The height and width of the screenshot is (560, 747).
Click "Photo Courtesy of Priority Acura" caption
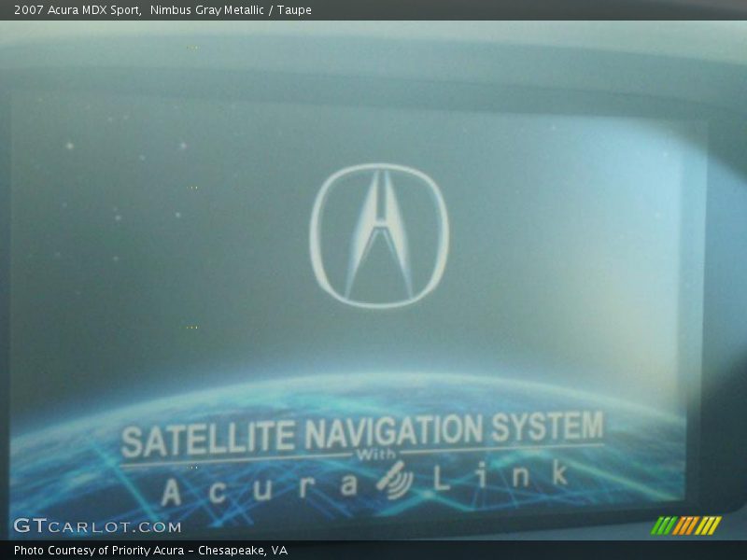[x=99, y=551]
